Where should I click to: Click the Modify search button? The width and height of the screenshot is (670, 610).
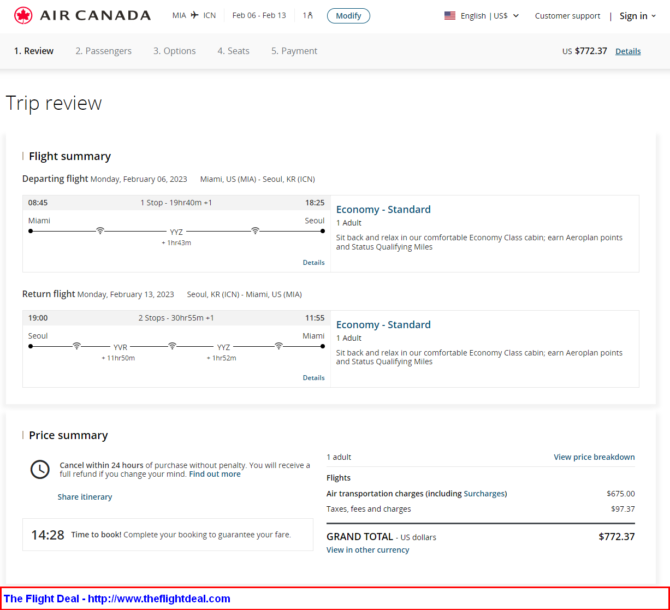tap(348, 16)
